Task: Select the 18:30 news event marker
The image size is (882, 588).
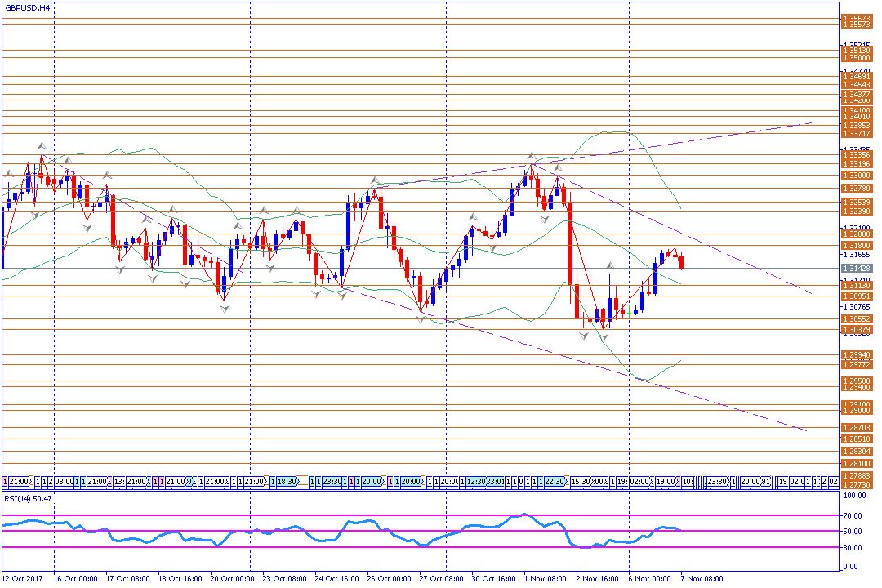Action: pyautogui.click(x=287, y=482)
